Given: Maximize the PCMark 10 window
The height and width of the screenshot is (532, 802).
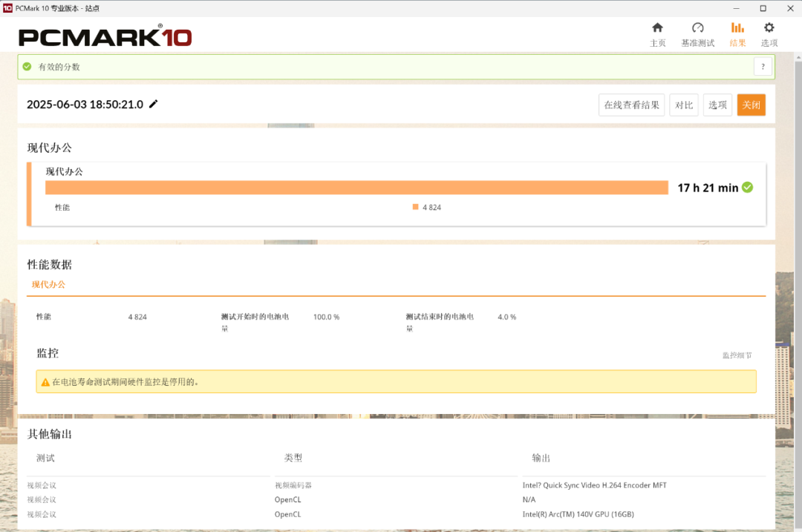Looking at the screenshot, I should click(763, 8).
